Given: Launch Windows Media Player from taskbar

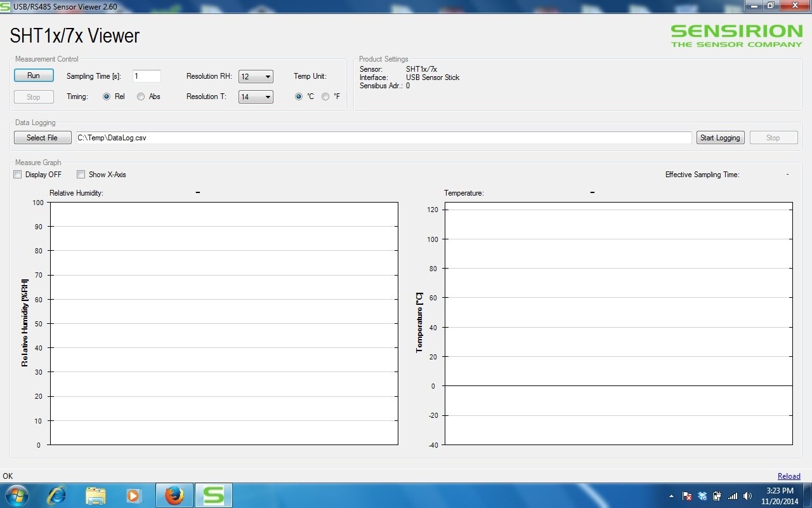Looking at the screenshot, I should click(134, 495).
